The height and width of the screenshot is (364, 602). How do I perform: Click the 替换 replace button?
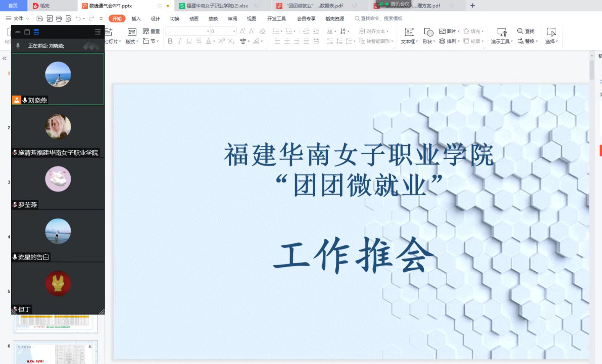coord(527,41)
